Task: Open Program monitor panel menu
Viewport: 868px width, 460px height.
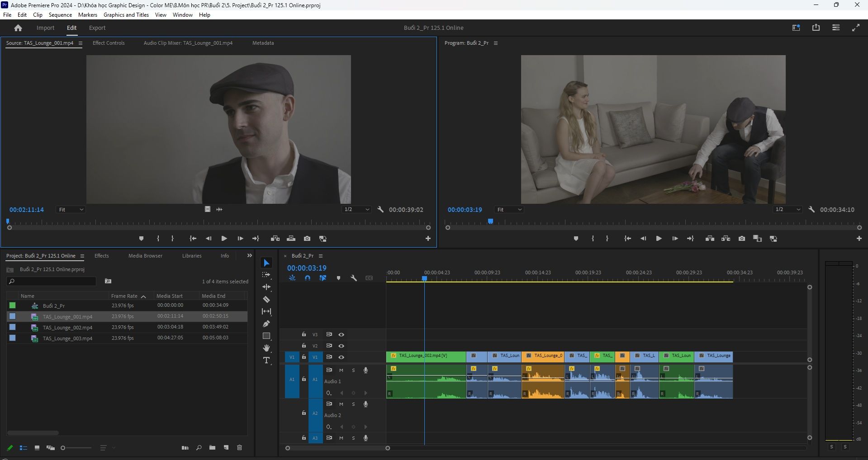Action: (x=496, y=43)
